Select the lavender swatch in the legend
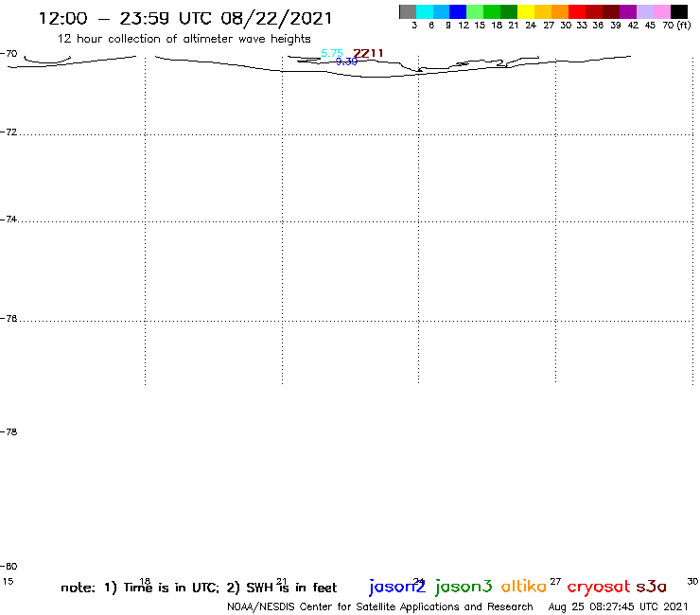The height and width of the screenshot is (615, 700). coord(644,11)
